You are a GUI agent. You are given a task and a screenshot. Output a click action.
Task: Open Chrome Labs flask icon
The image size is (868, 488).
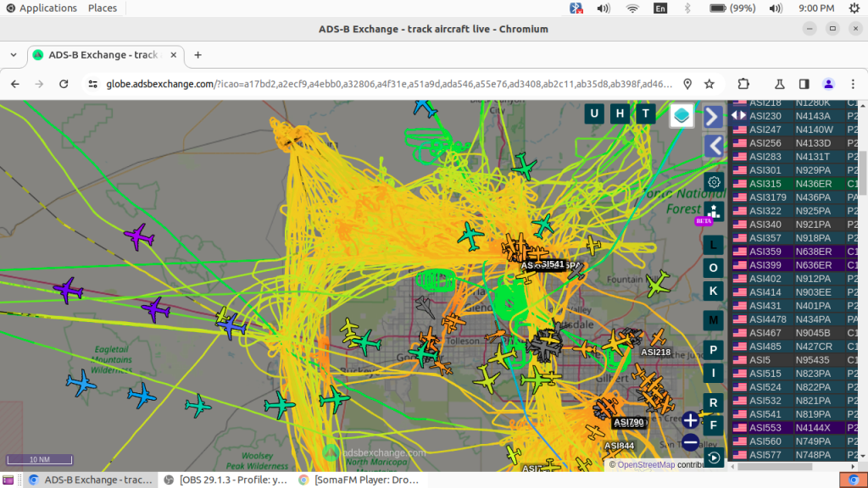pyautogui.click(x=780, y=84)
